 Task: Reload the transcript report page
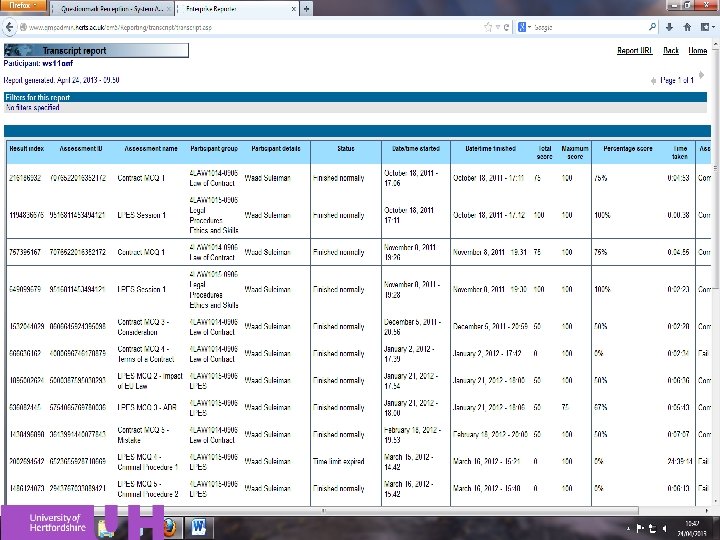click(x=506, y=27)
